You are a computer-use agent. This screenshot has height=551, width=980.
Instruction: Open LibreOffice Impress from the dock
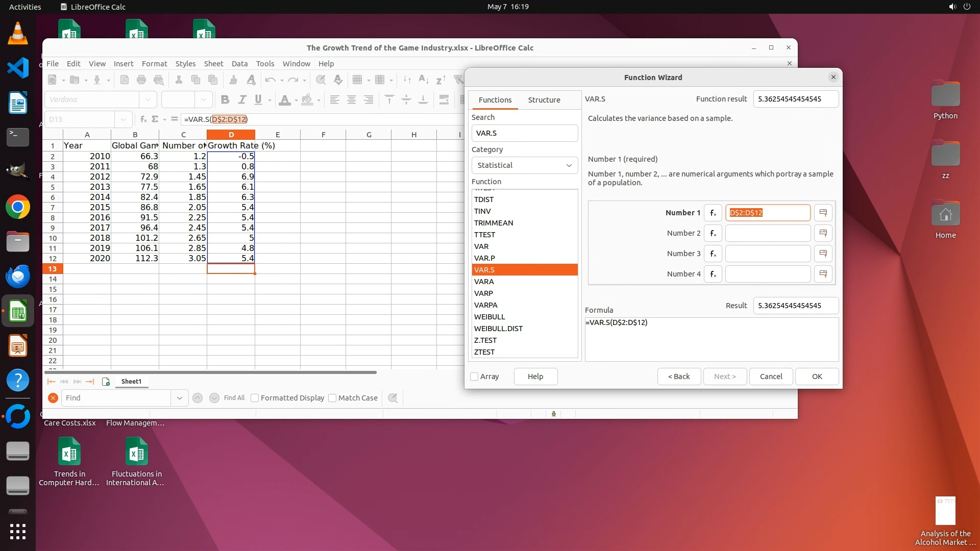[x=18, y=346]
